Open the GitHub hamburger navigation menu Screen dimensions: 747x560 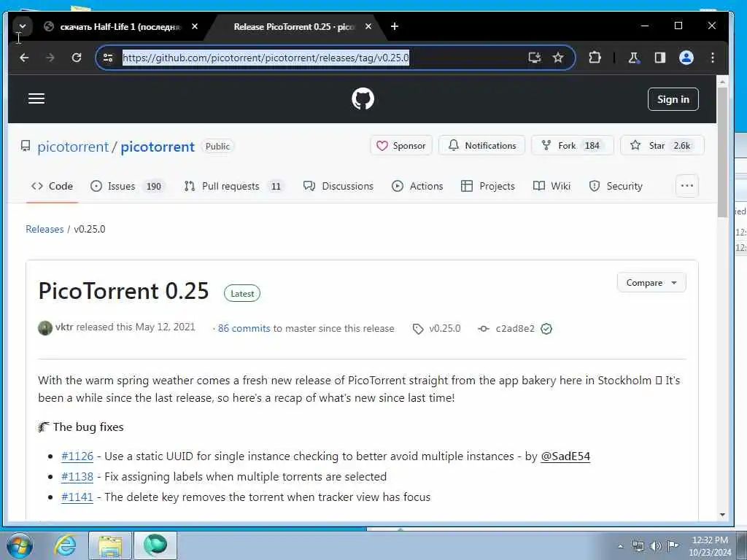[36, 98]
